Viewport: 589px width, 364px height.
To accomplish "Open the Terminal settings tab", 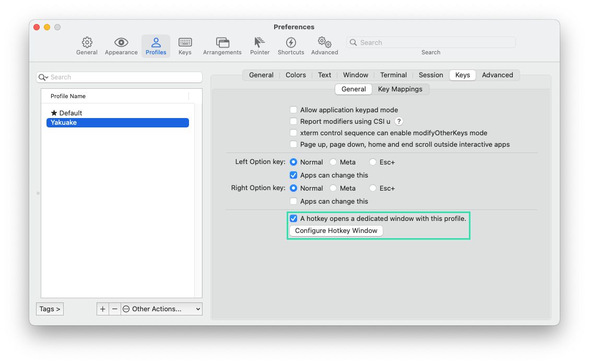I will [393, 75].
